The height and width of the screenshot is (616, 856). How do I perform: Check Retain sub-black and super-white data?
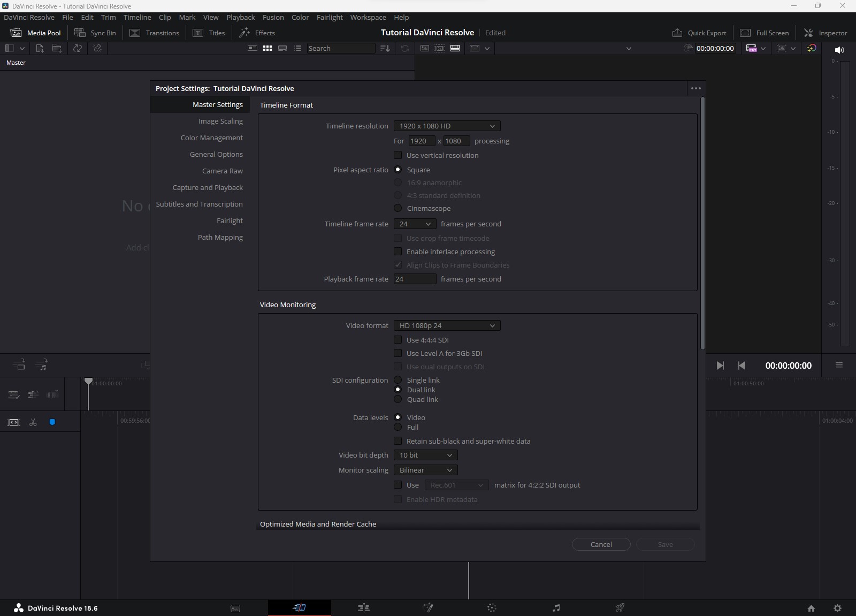[398, 441]
